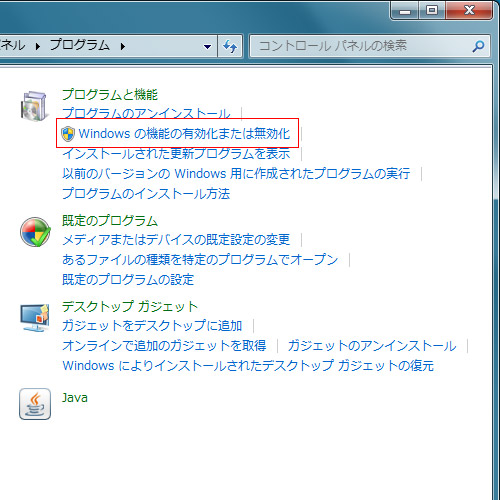The width and height of the screenshot is (500, 500).
Task: Open Windows によりインストールされたデスクトップ ガジェットの復元 link
Action: coord(248,366)
